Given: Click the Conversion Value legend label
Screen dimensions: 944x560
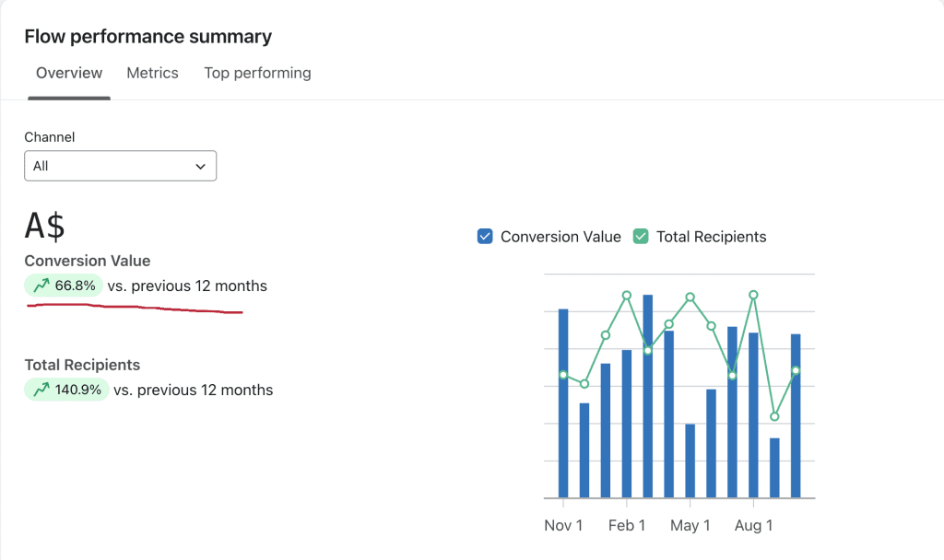Looking at the screenshot, I should [x=560, y=237].
